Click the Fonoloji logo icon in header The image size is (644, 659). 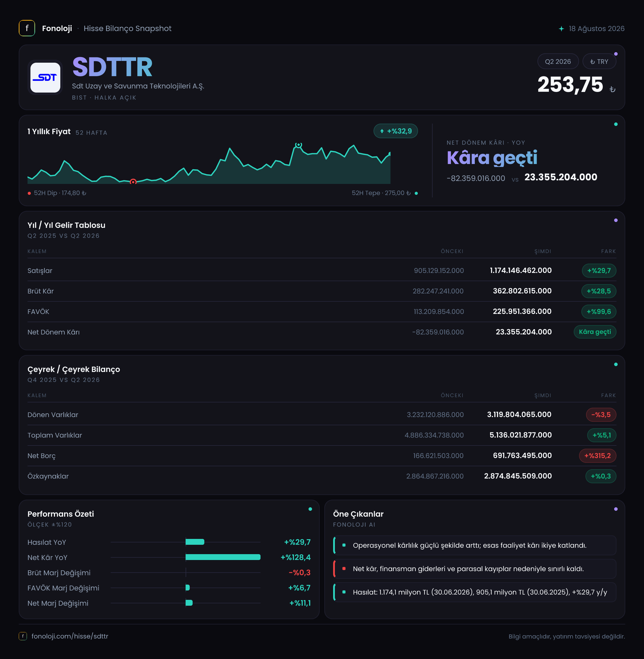point(27,28)
